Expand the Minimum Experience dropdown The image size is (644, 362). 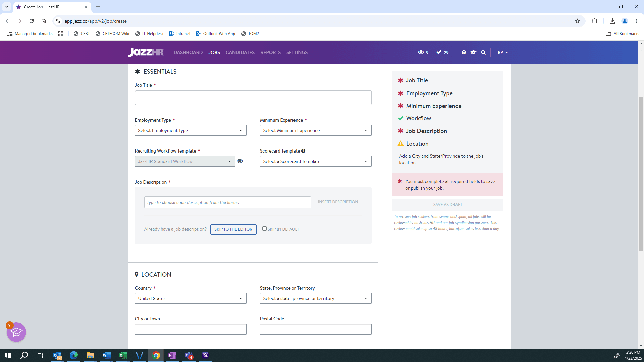point(316,130)
